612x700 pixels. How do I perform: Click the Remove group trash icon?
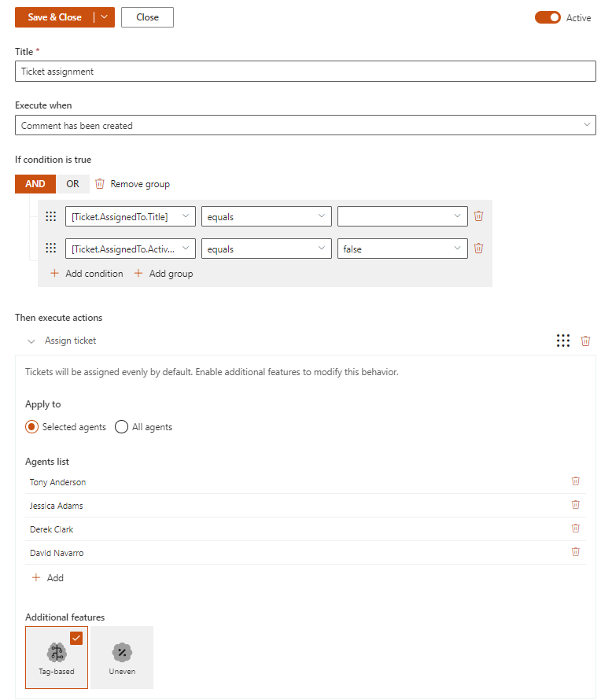[100, 184]
